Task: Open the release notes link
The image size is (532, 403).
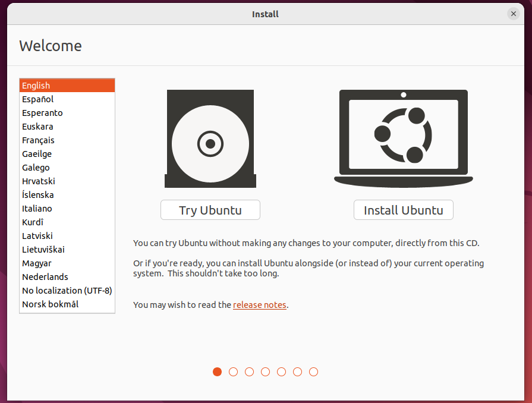Action: tap(260, 304)
